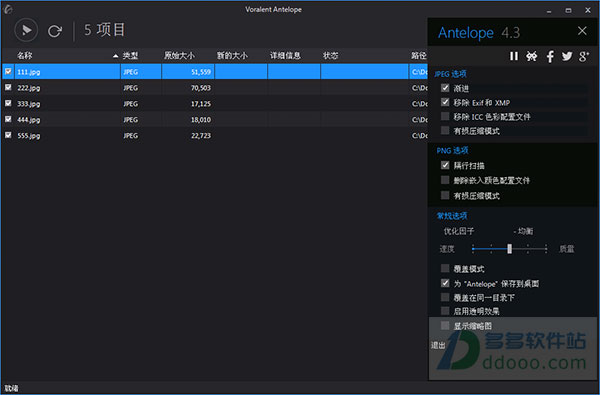
Task: Toggle PNG 隔行扫描 checkbox
Action: pyautogui.click(x=445, y=165)
